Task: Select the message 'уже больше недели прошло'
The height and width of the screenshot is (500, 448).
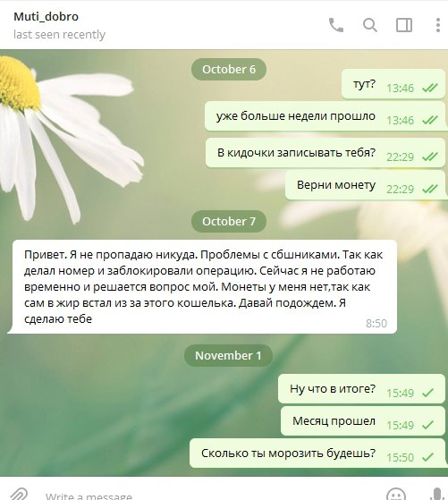Action: point(325,116)
